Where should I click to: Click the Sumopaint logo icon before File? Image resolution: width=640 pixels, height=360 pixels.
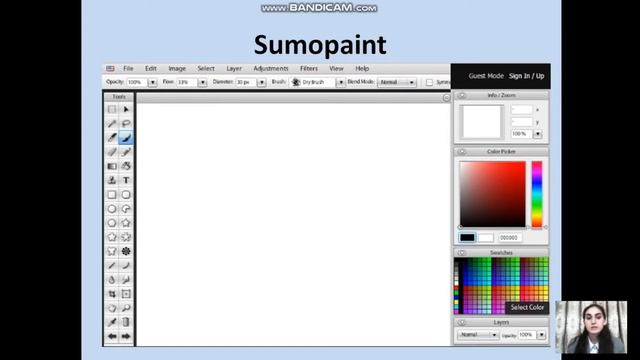click(x=110, y=69)
